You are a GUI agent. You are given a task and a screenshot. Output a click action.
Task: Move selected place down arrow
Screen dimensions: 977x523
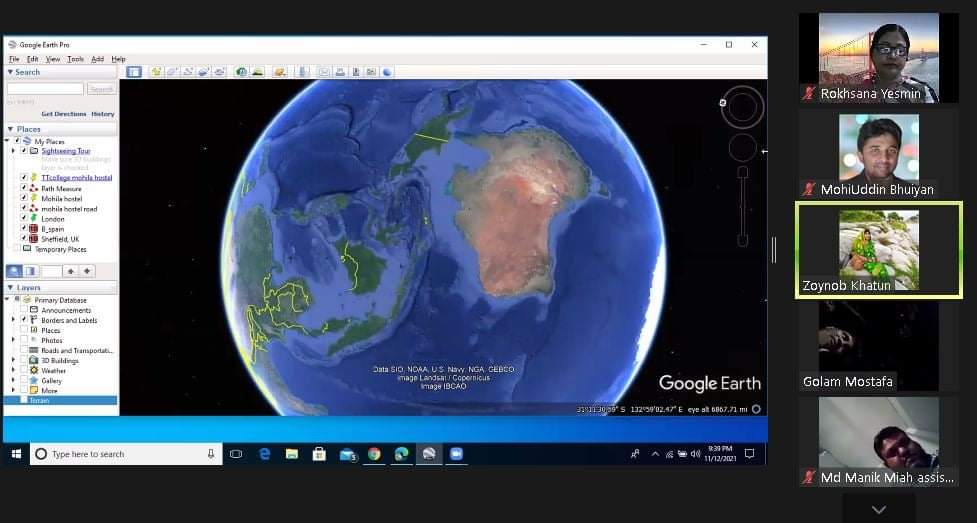[x=87, y=271]
